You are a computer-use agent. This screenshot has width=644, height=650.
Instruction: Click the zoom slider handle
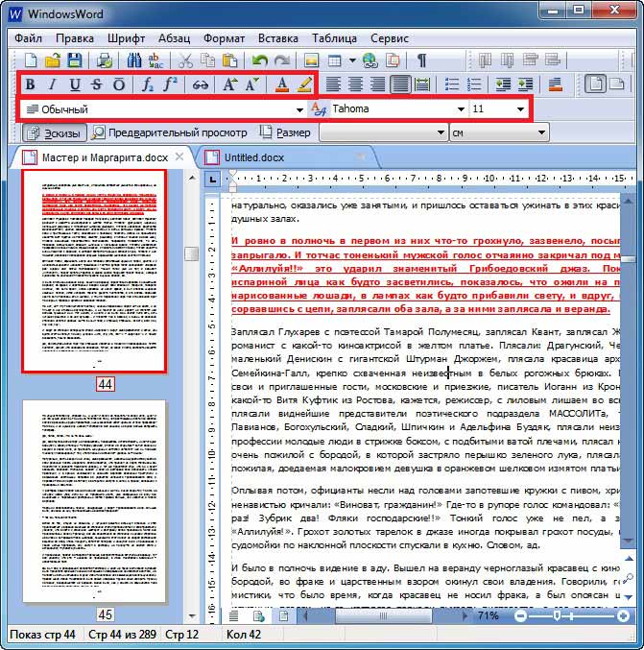(x=557, y=615)
